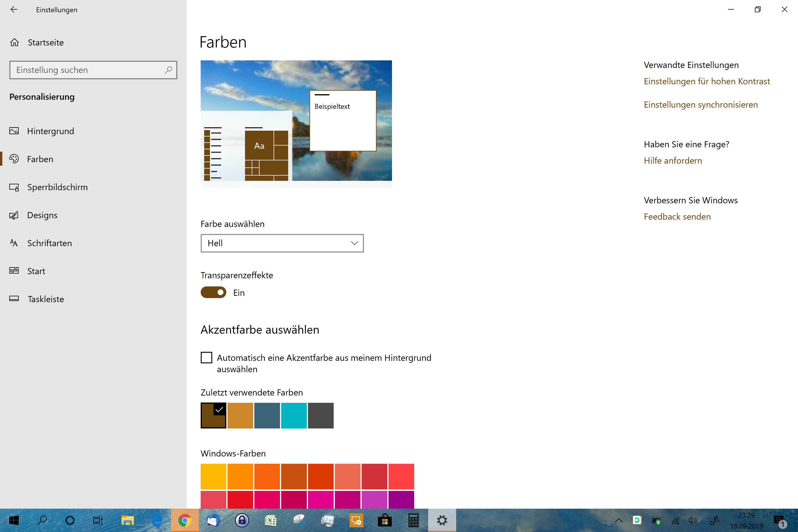
Task: Select the Schriftarten sidebar icon
Action: 14,243
